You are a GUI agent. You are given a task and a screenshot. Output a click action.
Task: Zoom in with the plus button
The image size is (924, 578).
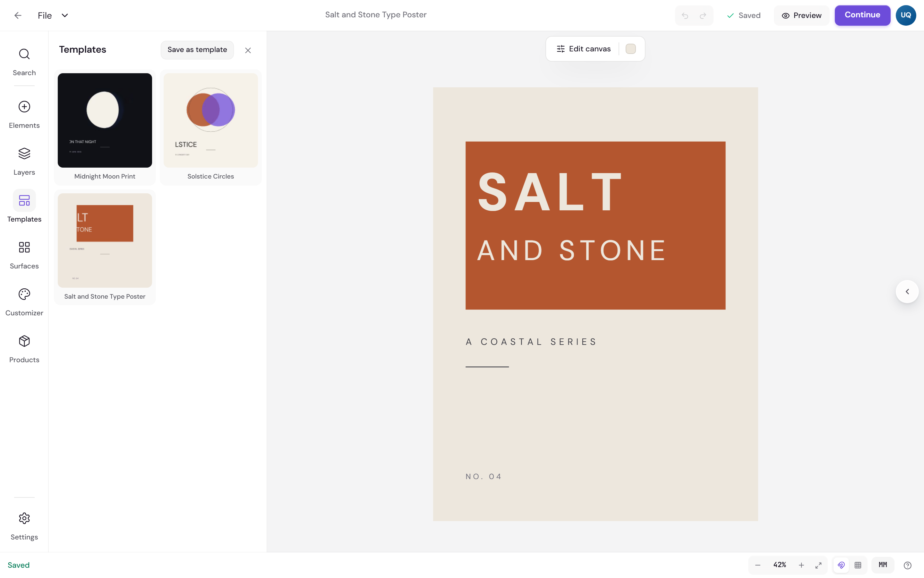click(801, 565)
